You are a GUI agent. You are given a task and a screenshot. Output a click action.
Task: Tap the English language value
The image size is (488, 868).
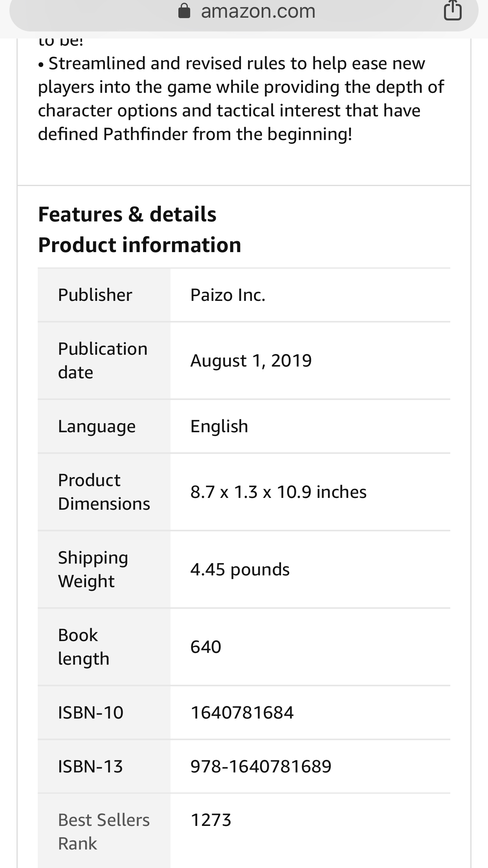point(219,426)
